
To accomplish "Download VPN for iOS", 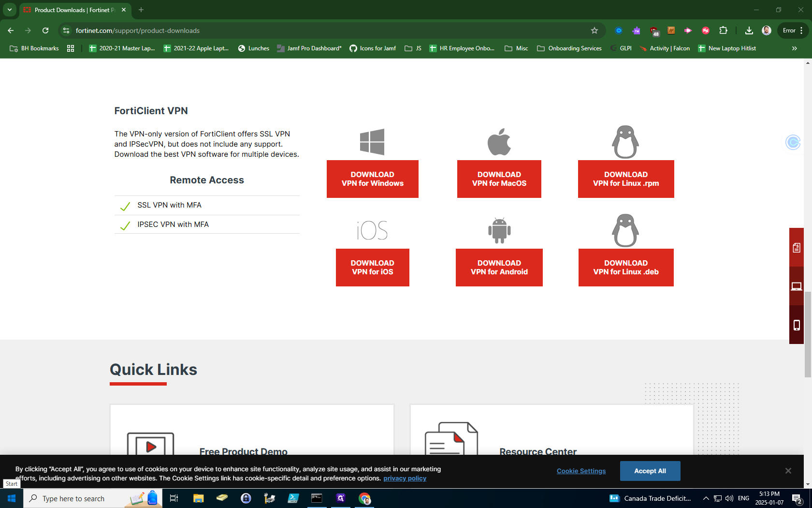I will pyautogui.click(x=372, y=268).
